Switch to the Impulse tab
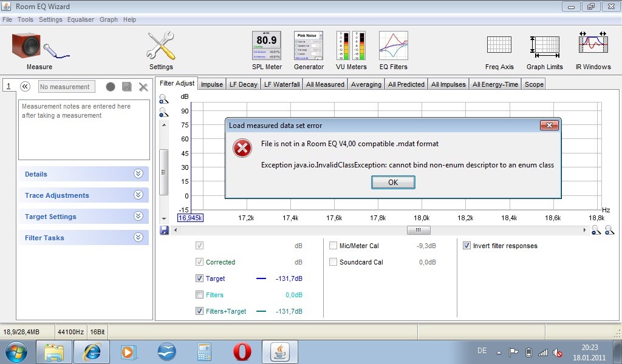Image resolution: width=622 pixels, height=364 pixels. pyautogui.click(x=212, y=84)
